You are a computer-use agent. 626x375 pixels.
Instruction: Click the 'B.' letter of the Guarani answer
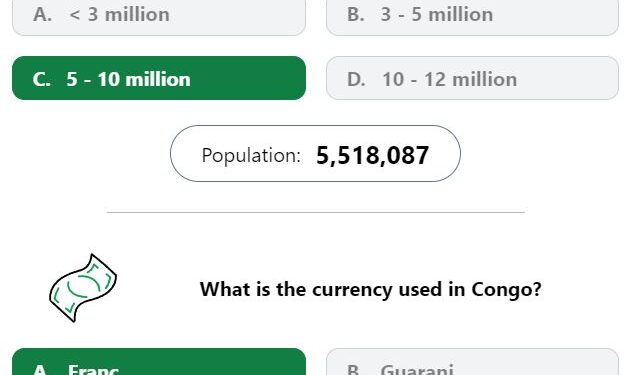(356, 369)
